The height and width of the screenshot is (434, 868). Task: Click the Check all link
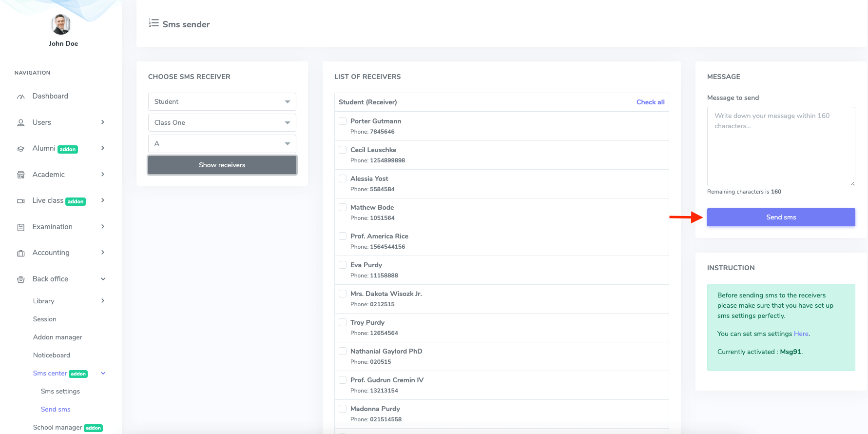click(650, 102)
